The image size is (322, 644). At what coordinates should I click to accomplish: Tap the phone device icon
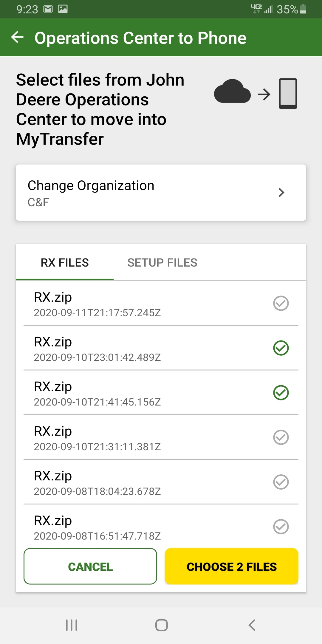(x=288, y=94)
